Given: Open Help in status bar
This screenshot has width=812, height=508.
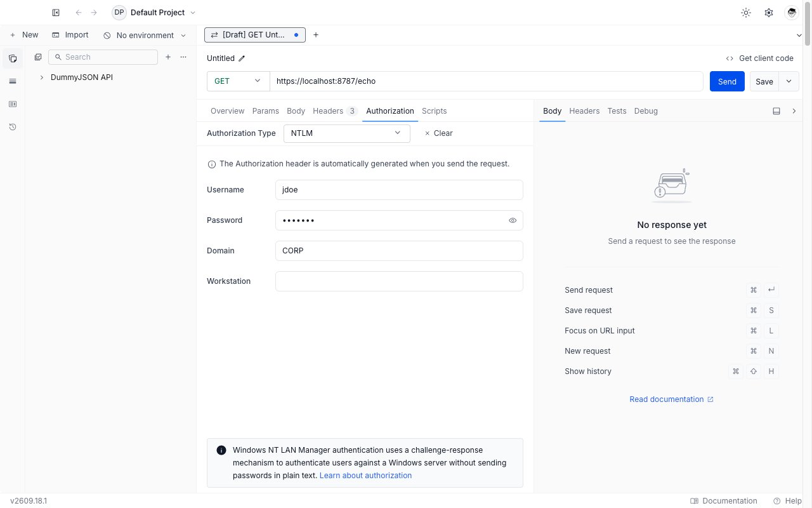Looking at the screenshot, I should pos(787,501).
